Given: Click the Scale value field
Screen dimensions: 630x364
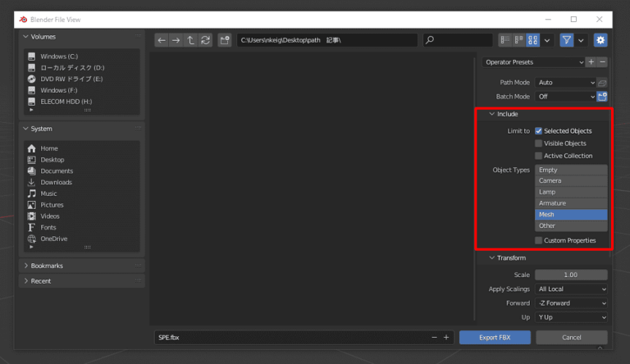Looking at the screenshot, I should 571,275.
